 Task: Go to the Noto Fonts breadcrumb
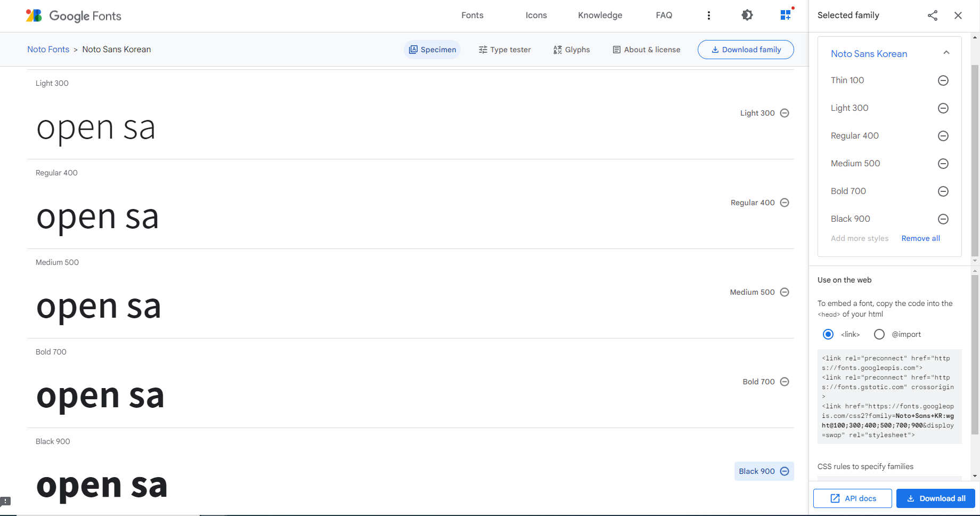pos(48,50)
